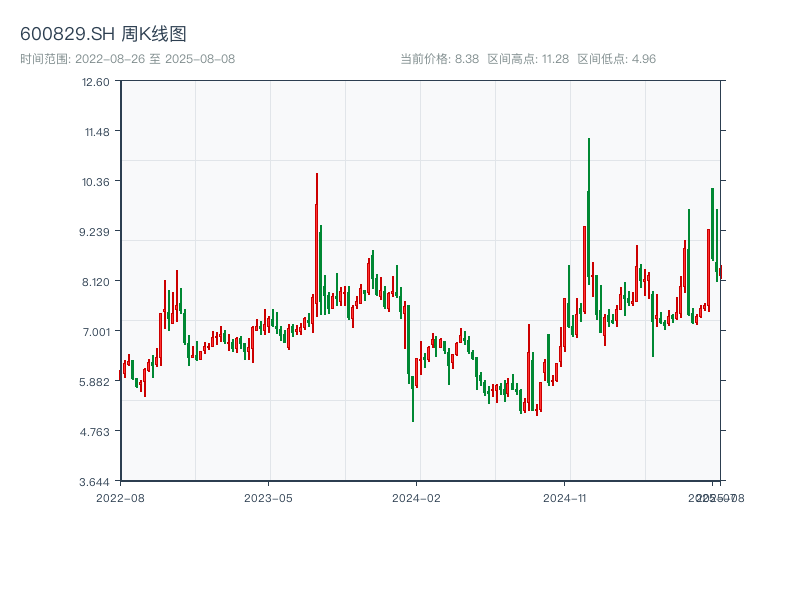Click y-axis label 8.120
This screenshot has width=800, height=600.
point(95,282)
